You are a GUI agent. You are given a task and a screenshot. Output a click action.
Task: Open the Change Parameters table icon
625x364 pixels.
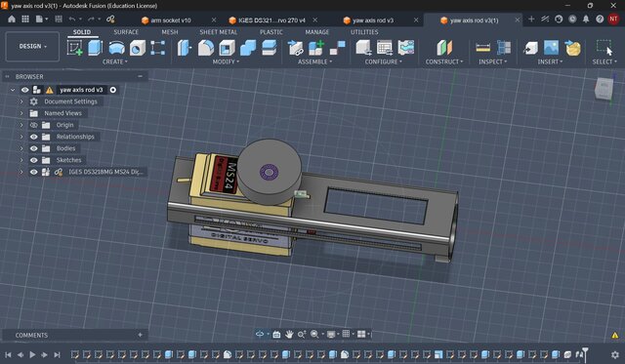(384, 48)
